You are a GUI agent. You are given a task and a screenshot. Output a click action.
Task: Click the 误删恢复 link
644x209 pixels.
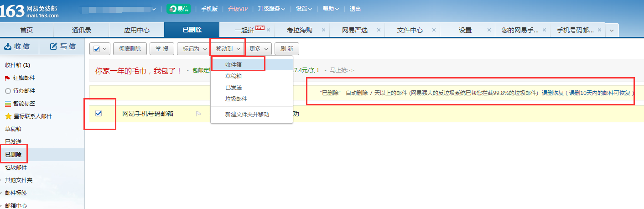pos(552,93)
